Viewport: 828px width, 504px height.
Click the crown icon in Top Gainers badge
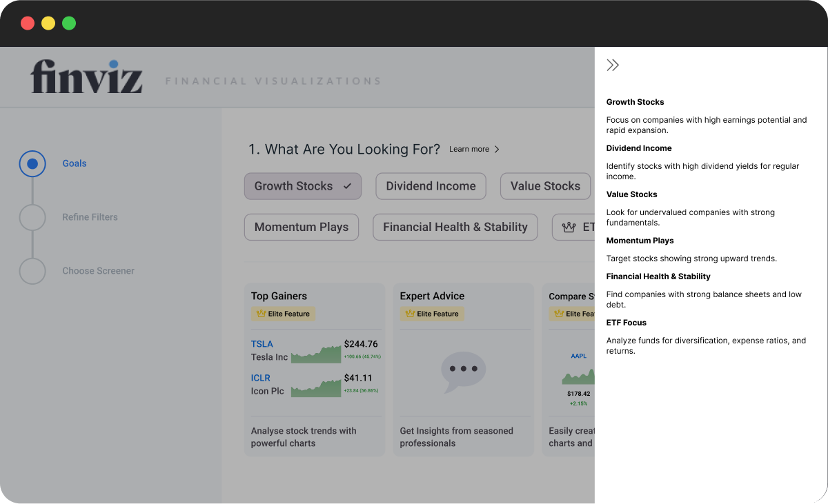261,314
